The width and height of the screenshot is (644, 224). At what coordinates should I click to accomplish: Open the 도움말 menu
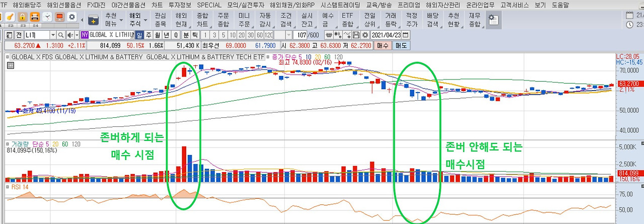point(560,5)
